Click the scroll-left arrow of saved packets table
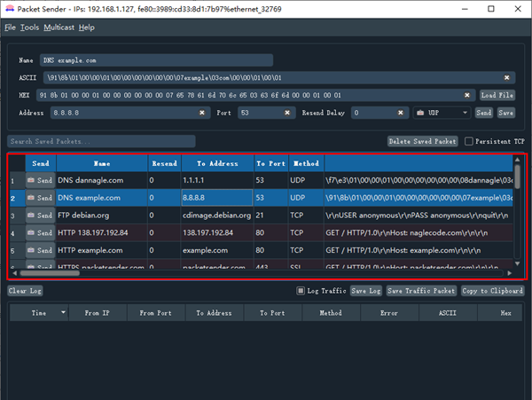The height and width of the screenshot is (400, 532). (x=14, y=273)
